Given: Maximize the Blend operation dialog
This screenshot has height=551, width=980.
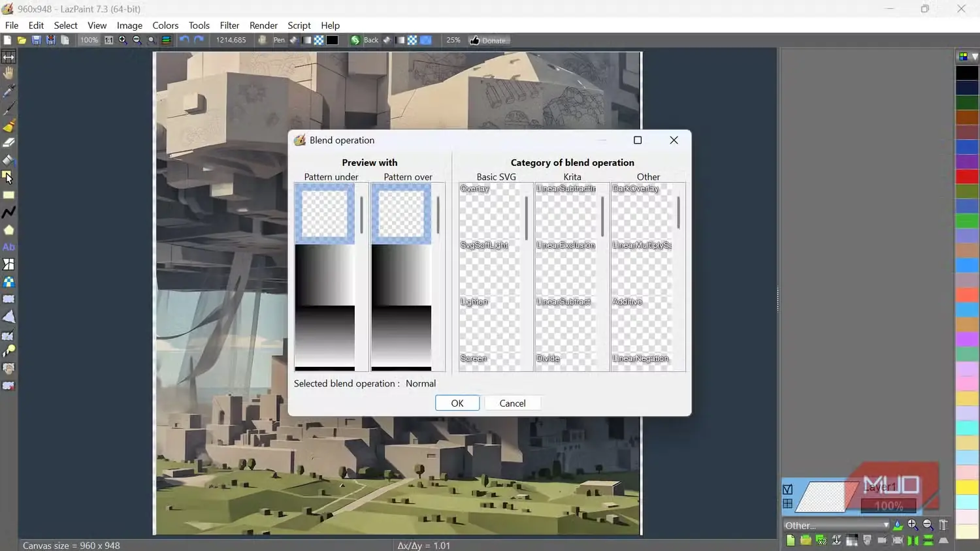Looking at the screenshot, I should point(638,140).
